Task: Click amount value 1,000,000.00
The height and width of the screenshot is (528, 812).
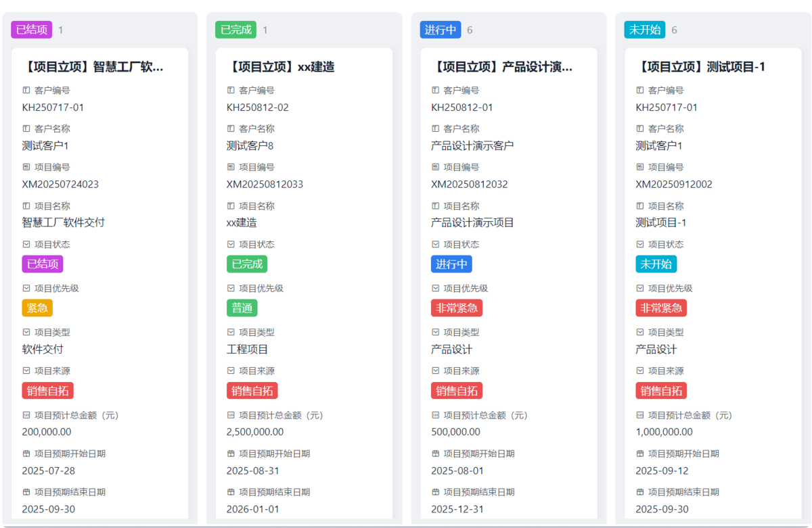Action: (664, 432)
